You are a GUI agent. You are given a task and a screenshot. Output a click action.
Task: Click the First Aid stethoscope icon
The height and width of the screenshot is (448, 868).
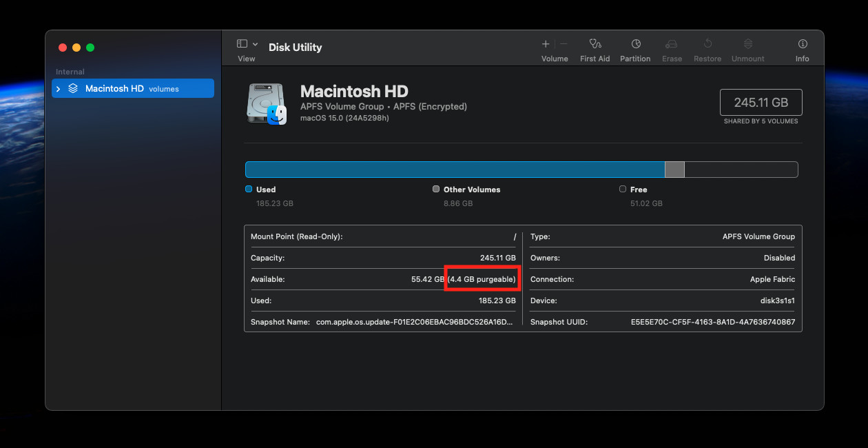[x=595, y=44]
